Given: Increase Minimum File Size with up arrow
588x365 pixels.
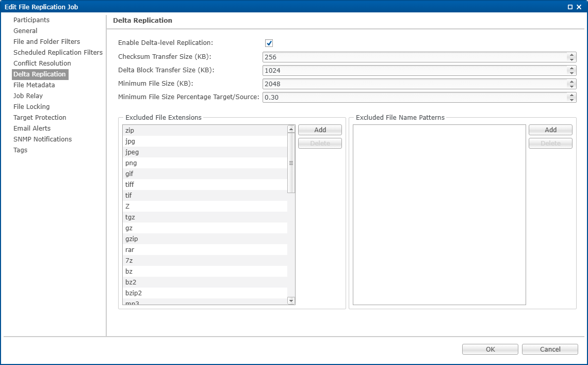Looking at the screenshot, I should tap(571, 82).
